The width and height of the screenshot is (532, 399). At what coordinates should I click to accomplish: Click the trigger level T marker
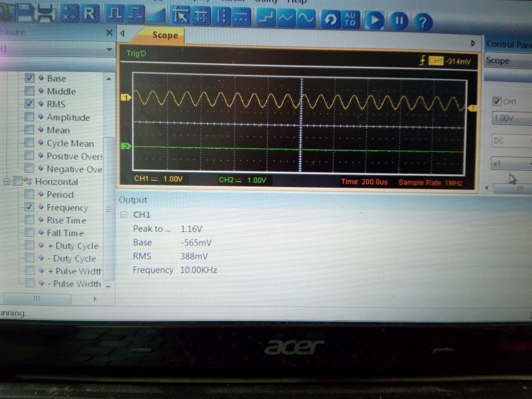(x=473, y=108)
